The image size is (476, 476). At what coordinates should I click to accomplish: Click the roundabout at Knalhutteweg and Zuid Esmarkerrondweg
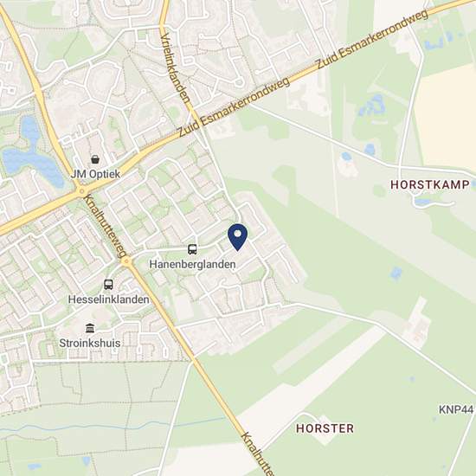81,191
